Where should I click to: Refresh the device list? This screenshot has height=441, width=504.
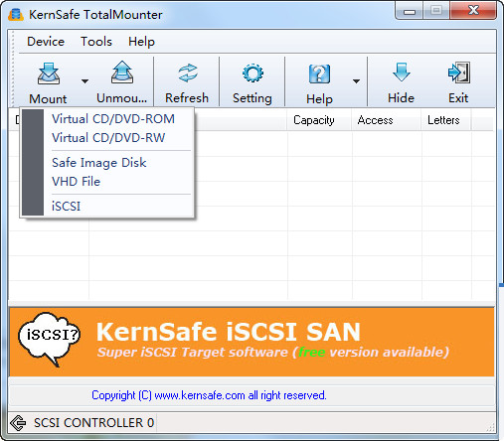188,73
